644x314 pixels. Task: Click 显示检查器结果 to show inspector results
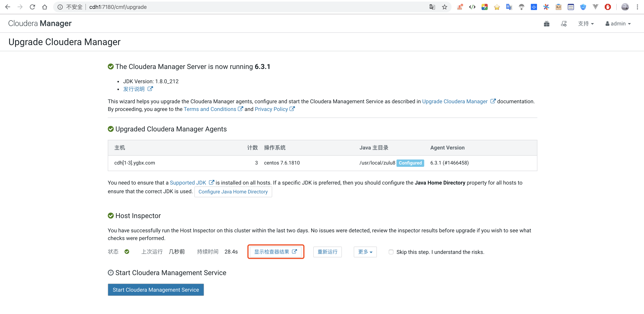(x=275, y=252)
